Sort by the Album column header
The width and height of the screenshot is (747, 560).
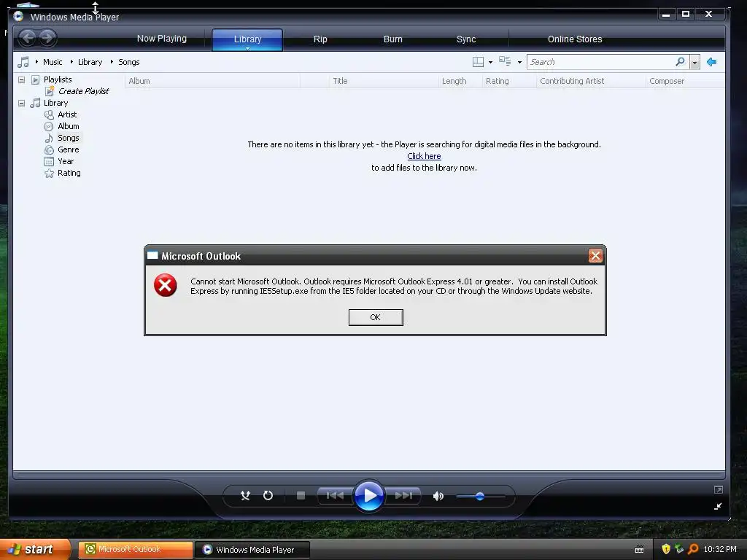point(212,81)
